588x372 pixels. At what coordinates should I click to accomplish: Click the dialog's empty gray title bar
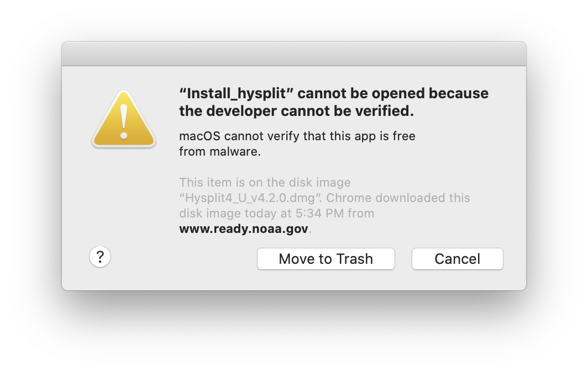[294, 54]
